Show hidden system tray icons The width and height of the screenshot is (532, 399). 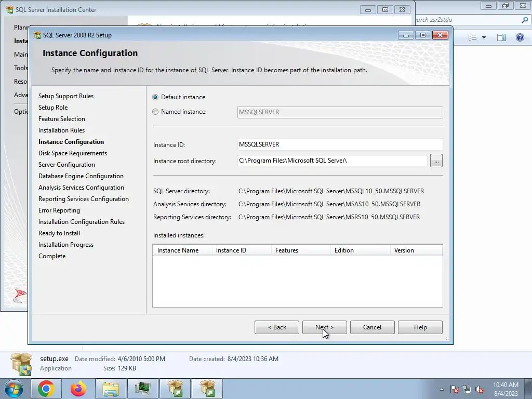[442, 389]
